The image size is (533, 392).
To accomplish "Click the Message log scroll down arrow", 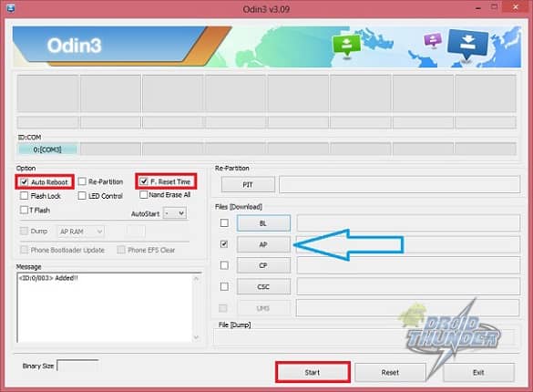I will pyautogui.click(x=196, y=337).
